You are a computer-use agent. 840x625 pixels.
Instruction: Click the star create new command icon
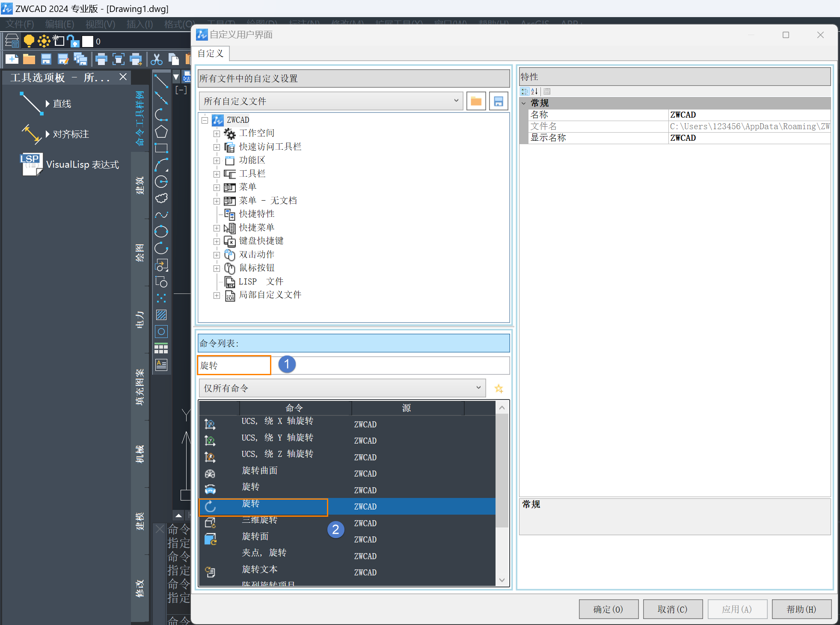tap(499, 388)
